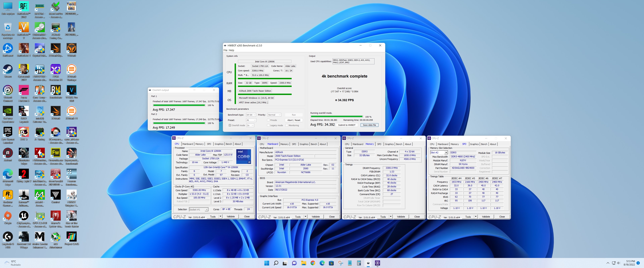Open Google Chrome from the taskbar
Image resolution: width=644 pixels, height=268 pixels.
click(x=312, y=263)
